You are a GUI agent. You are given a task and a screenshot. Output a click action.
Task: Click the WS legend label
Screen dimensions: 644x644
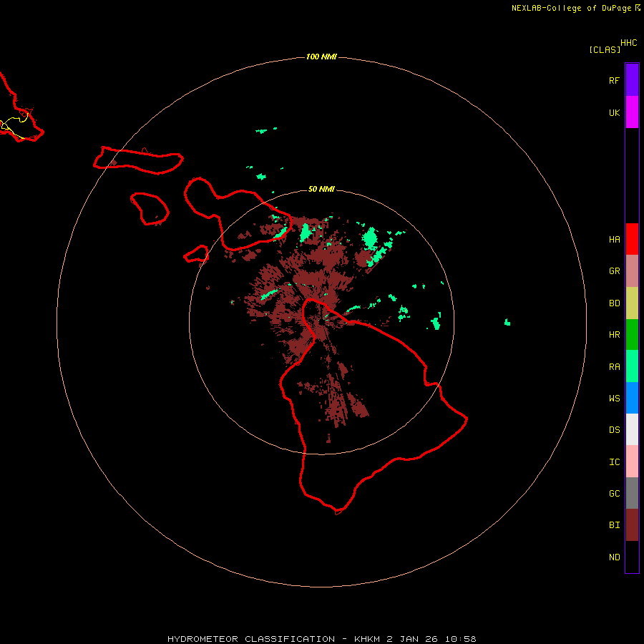[x=614, y=398]
